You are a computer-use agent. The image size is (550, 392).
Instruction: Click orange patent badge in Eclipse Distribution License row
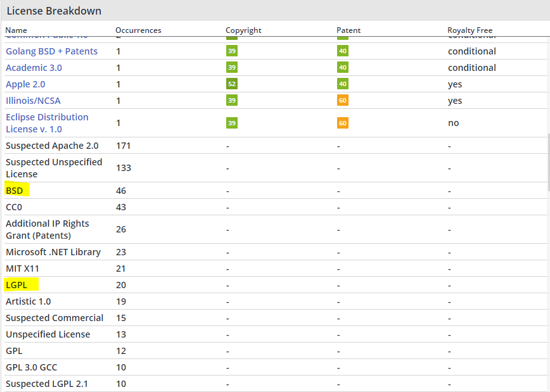(342, 123)
